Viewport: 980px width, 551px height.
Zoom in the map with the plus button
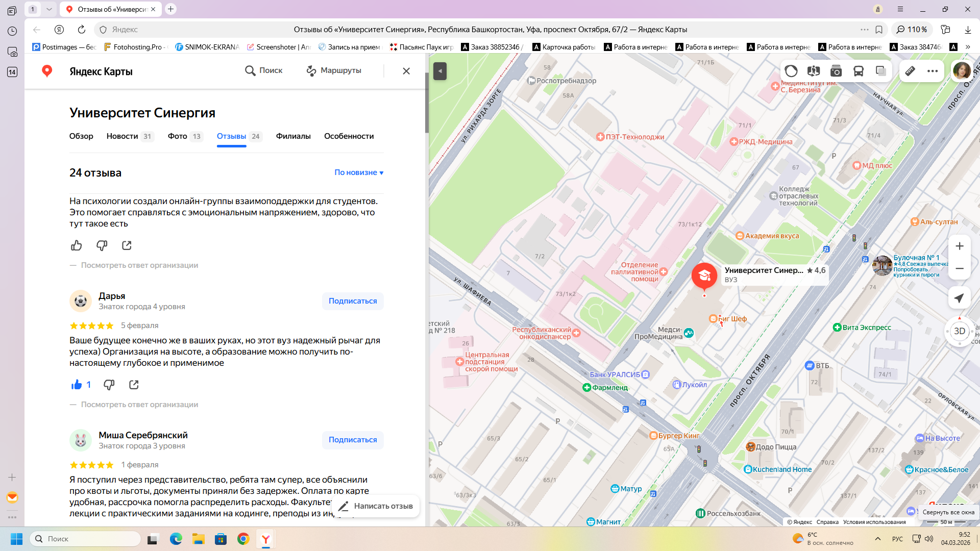coord(959,246)
